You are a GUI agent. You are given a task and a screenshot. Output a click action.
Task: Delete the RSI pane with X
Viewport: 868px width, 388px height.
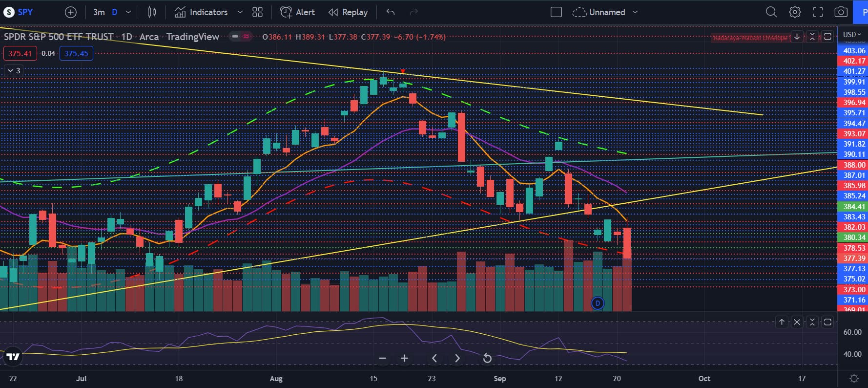(797, 322)
